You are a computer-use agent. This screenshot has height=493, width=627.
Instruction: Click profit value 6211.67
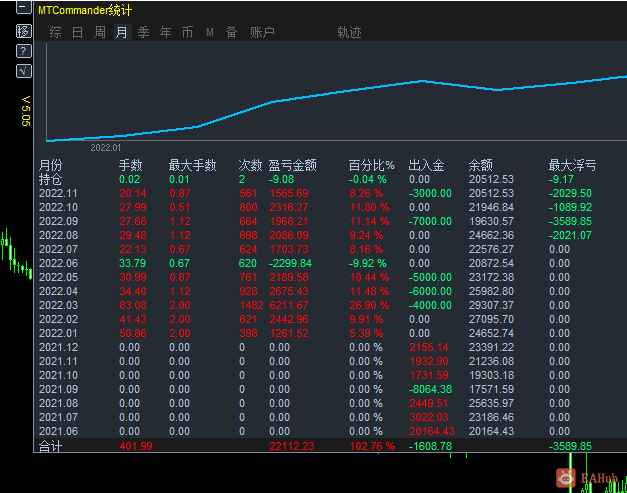click(289, 305)
